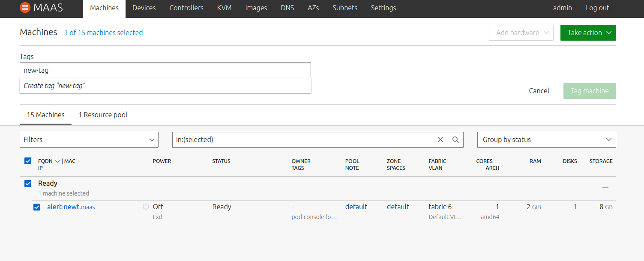Image resolution: width=644 pixels, height=261 pixels.
Task: Open the Take action menu
Action: (588, 33)
